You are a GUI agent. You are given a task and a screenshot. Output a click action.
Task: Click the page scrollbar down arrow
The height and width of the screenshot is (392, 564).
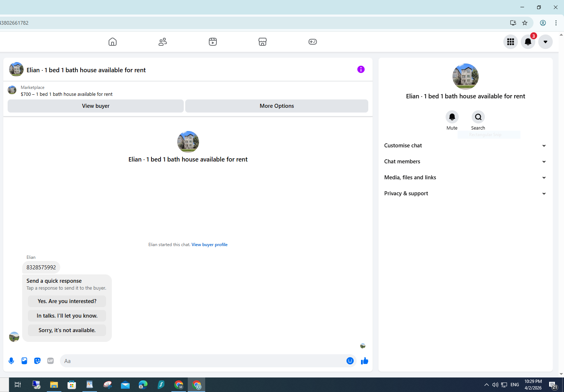(561, 374)
